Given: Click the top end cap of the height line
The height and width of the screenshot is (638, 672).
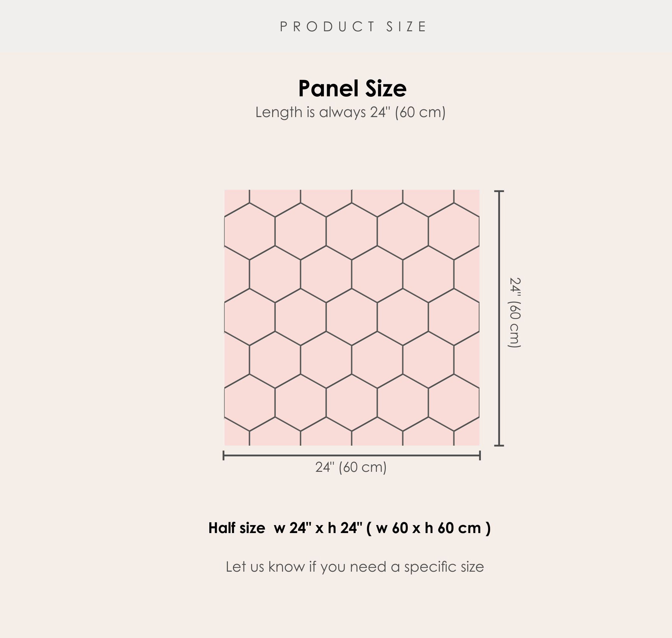Looking at the screenshot, I should pyautogui.click(x=499, y=191).
